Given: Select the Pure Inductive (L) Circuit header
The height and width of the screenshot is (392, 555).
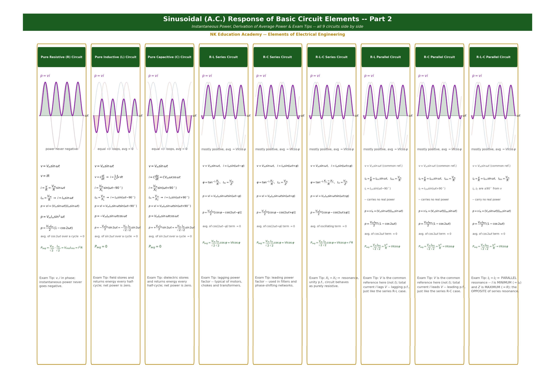Looking at the screenshot, I should [x=116, y=57].
